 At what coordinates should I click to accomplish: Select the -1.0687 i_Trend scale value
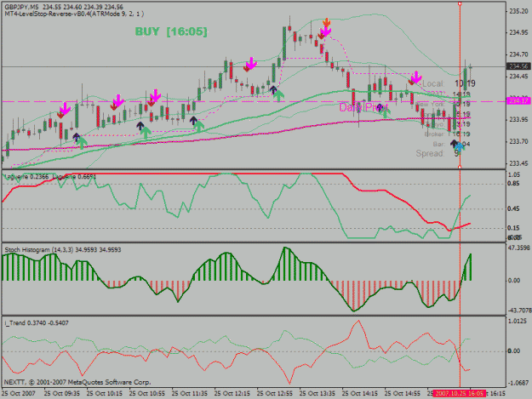518,383
